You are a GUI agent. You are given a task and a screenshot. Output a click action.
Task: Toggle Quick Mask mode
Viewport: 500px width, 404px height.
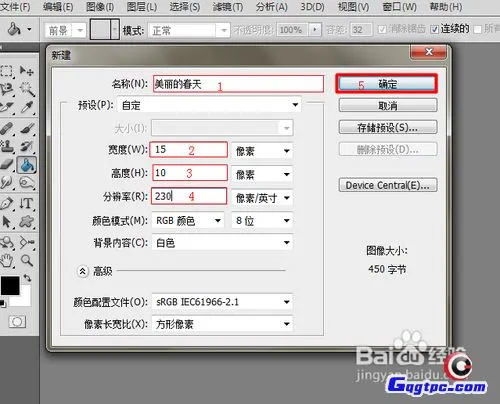click(17, 322)
